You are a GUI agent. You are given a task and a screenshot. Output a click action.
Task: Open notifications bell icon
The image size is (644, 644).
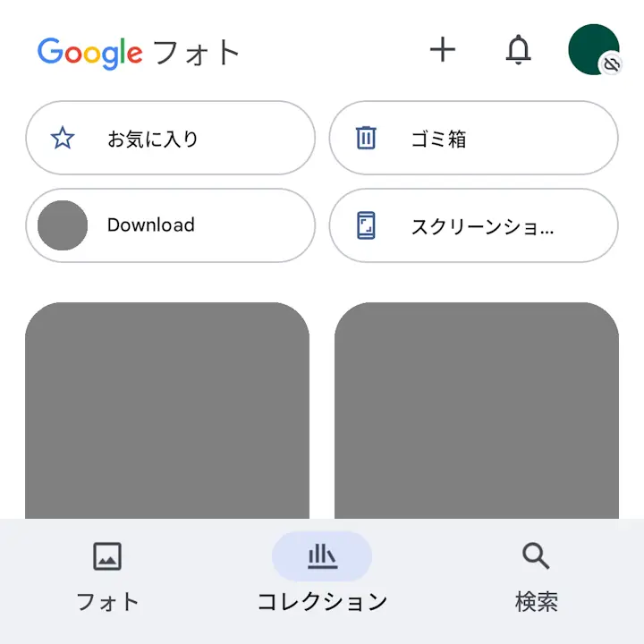(x=518, y=49)
